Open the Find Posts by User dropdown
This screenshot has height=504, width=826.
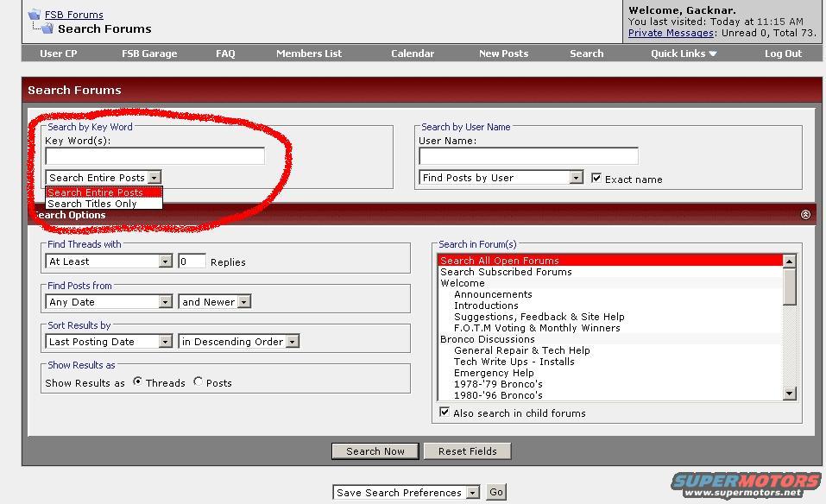point(576,178)
